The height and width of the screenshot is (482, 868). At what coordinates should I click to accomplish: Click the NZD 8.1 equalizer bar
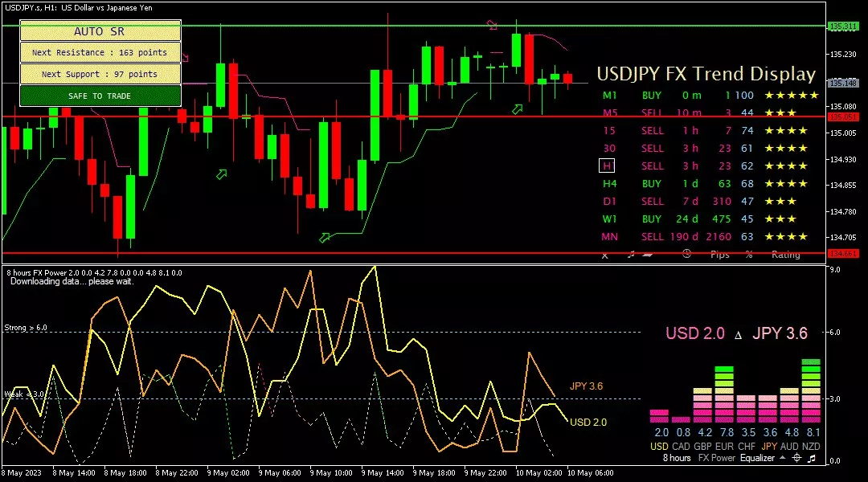pyautogui.click(x=811, y=391)
